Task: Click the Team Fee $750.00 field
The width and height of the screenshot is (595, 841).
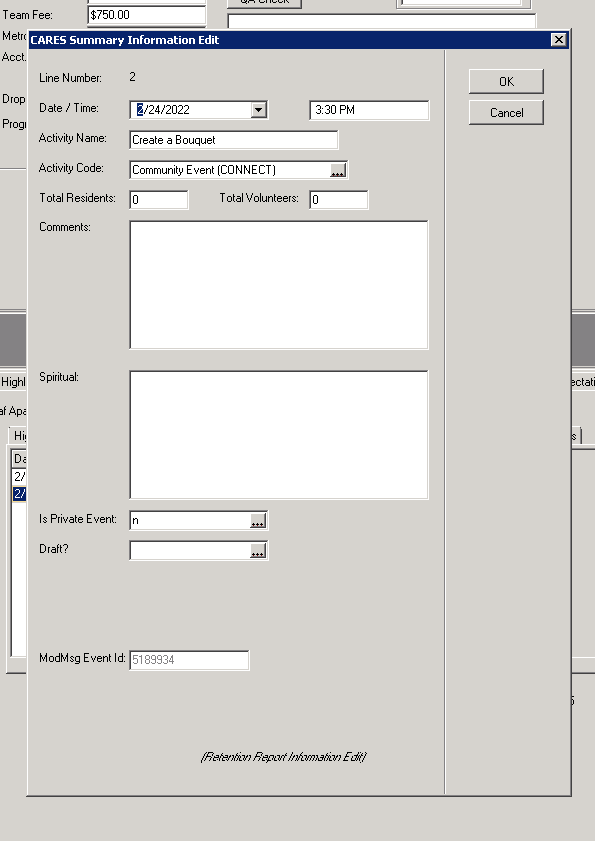Action: tap(146, 15)
